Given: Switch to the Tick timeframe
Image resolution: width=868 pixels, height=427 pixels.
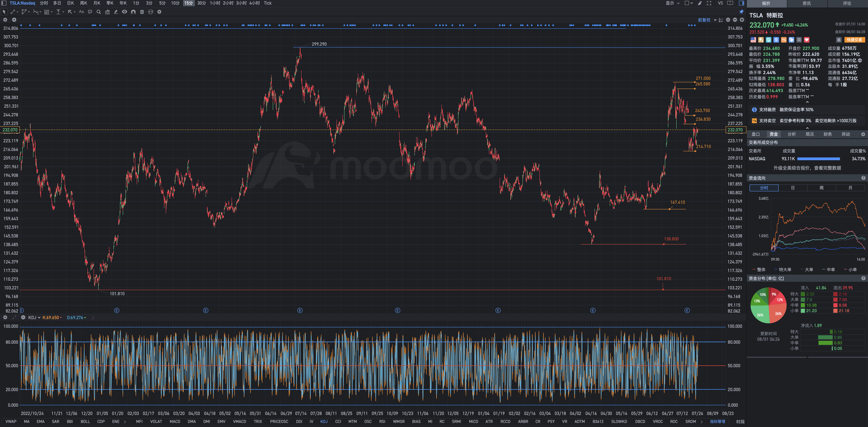Looking at the screenshot, I should pyautogui.click(x=268, y=3).
